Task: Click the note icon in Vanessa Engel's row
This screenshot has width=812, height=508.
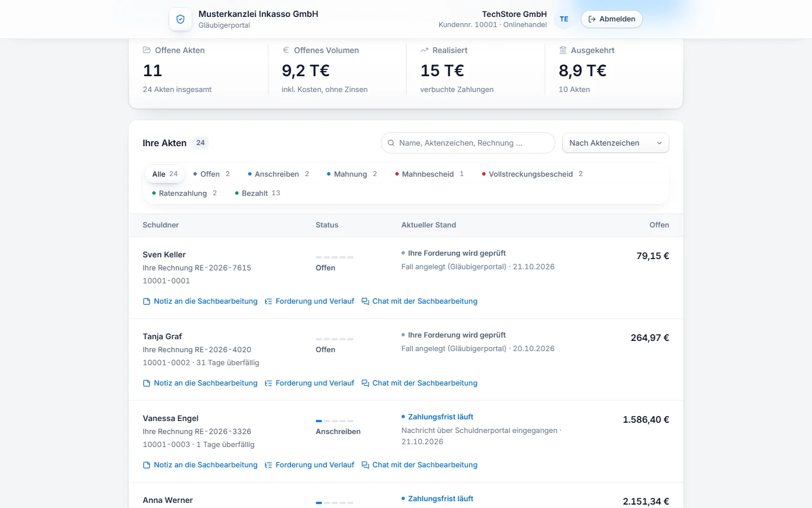Action: (x=147, y=465)
